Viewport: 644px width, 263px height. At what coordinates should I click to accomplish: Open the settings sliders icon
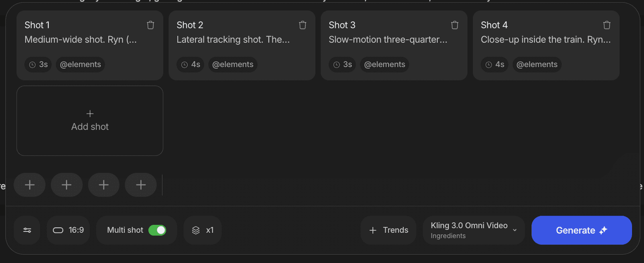point(27,230)
